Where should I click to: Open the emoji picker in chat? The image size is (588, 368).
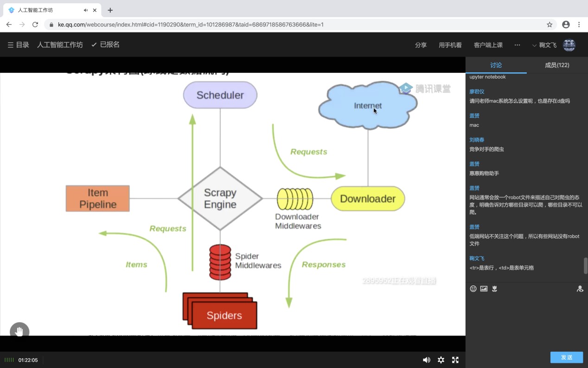pos(473,289)
